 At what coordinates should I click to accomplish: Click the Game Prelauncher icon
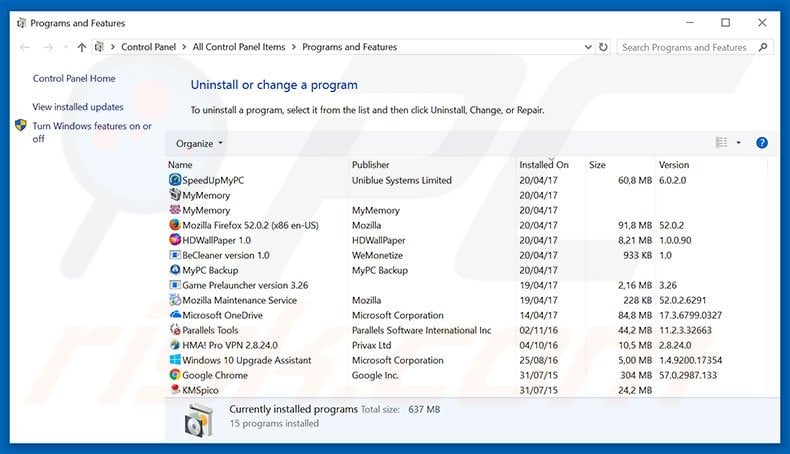tap(175, 285)
